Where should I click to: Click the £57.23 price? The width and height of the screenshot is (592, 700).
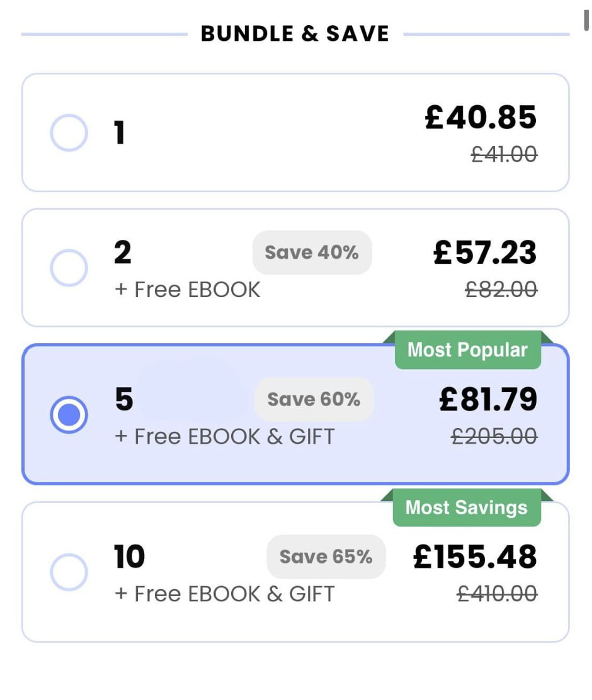coord(485,252)
